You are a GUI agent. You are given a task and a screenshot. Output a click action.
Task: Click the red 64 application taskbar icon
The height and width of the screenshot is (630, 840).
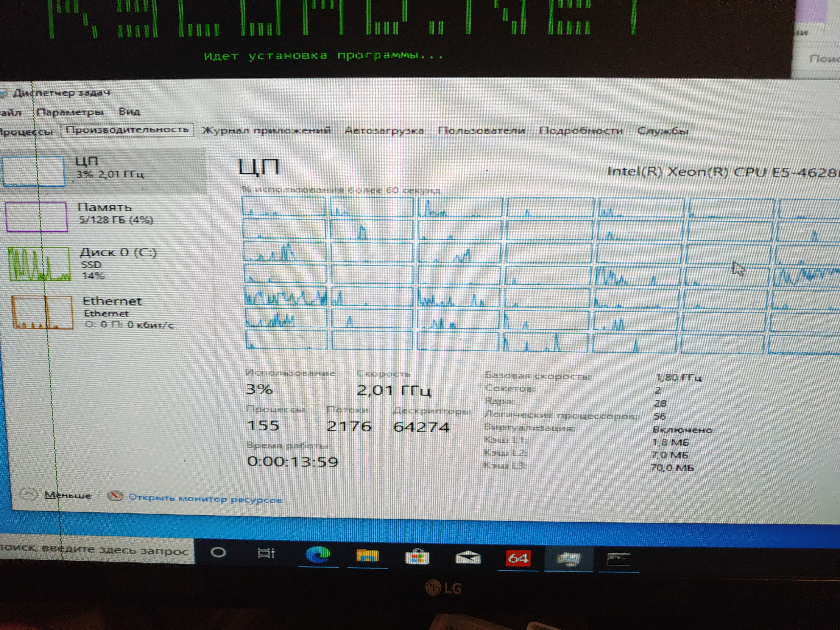click(x=518, y=559)
